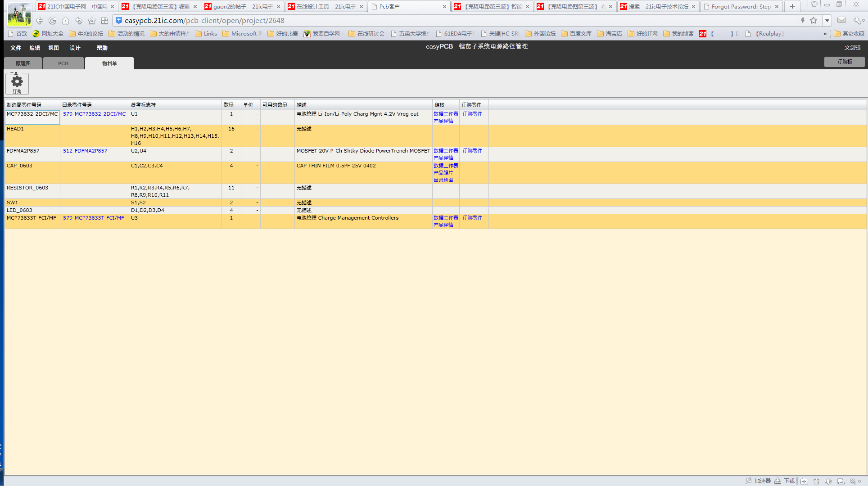Select the RESISTOR_0603 part cell
The image size is (868, 486).
(x=32, y=191)
